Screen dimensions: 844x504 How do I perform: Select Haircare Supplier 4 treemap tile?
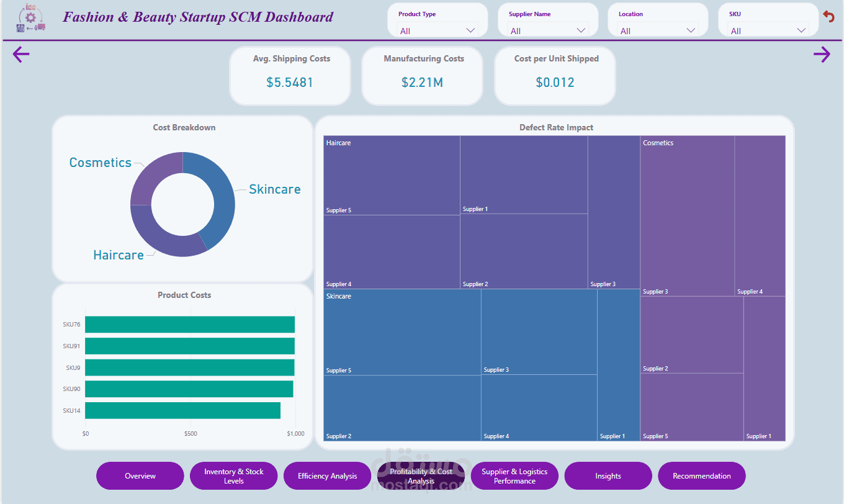pos(392,252)
